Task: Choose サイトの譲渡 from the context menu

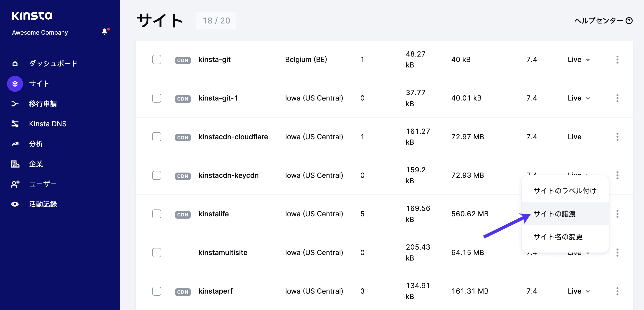Action: 555,214
